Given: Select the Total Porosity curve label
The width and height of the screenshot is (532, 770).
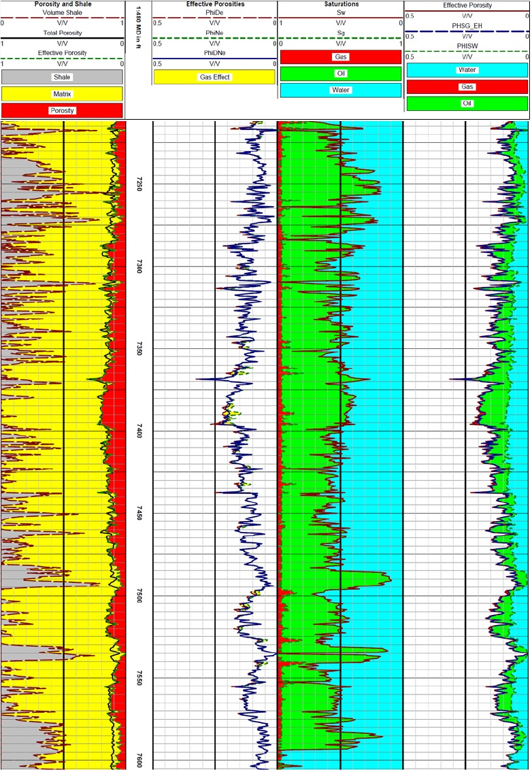Looking at the screenshot, I should click(62, 33).
